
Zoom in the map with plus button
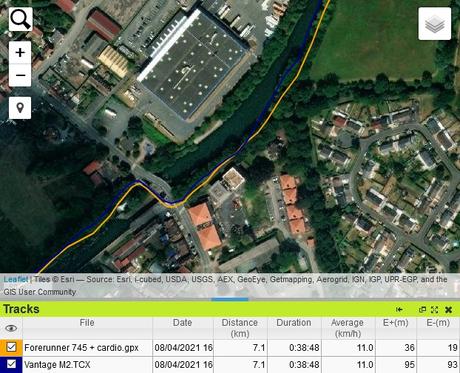coord(20,53)
